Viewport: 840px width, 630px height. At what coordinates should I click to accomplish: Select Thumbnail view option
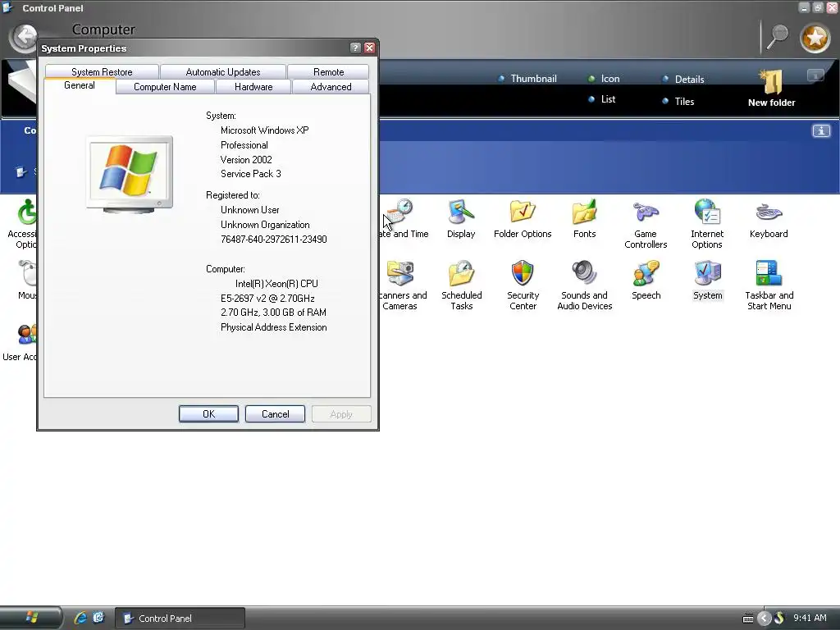pos(527,79)
